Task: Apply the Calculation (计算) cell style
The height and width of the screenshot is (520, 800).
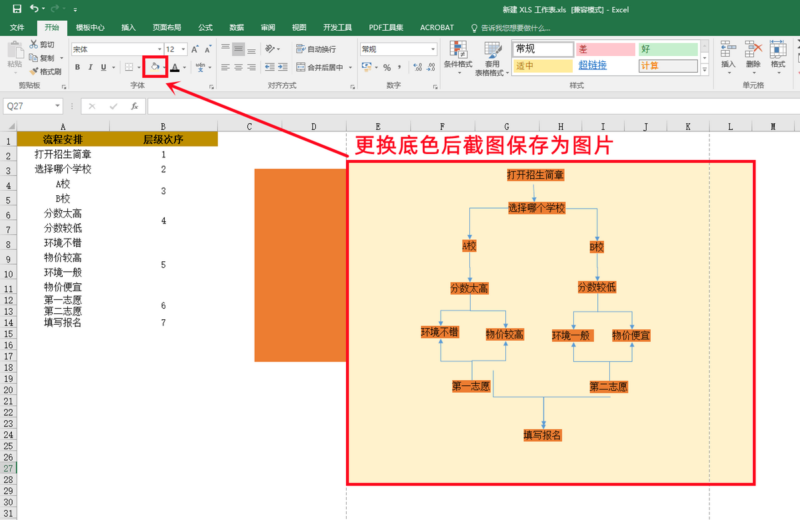Action: click(x=668, y=65)
